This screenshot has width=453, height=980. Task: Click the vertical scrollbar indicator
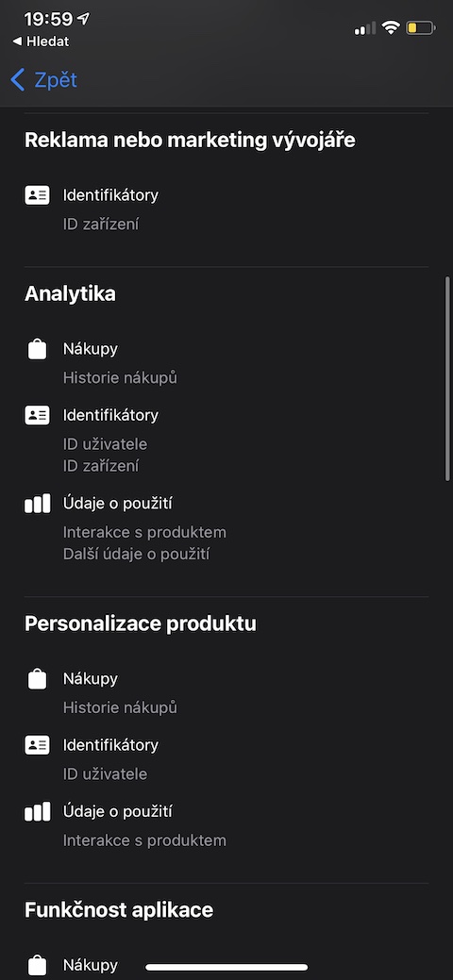[447, 379]
